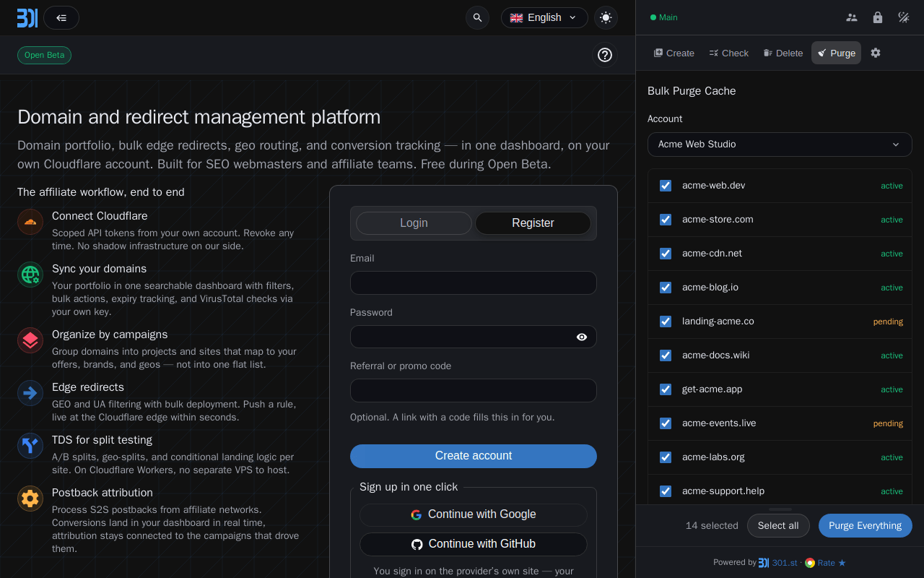Toggle the light theme sun icon
This screenshot has width=924, height=578.
tap(606, 17)
